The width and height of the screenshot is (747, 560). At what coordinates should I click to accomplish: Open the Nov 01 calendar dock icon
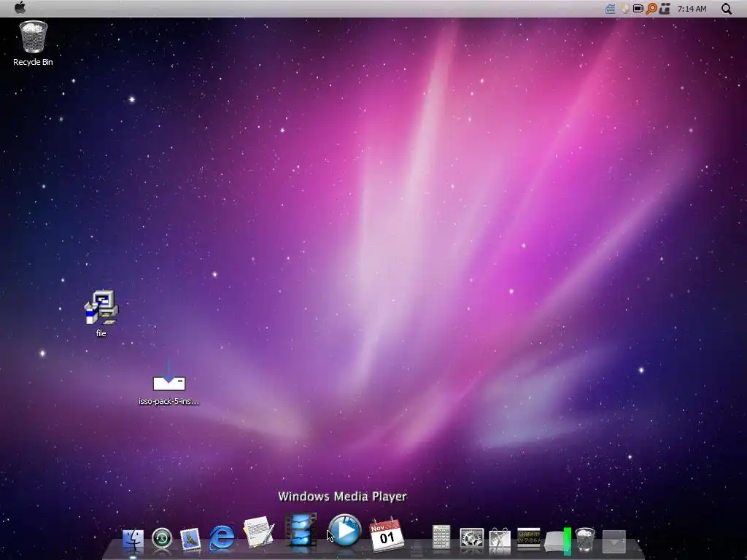[387, 534]
